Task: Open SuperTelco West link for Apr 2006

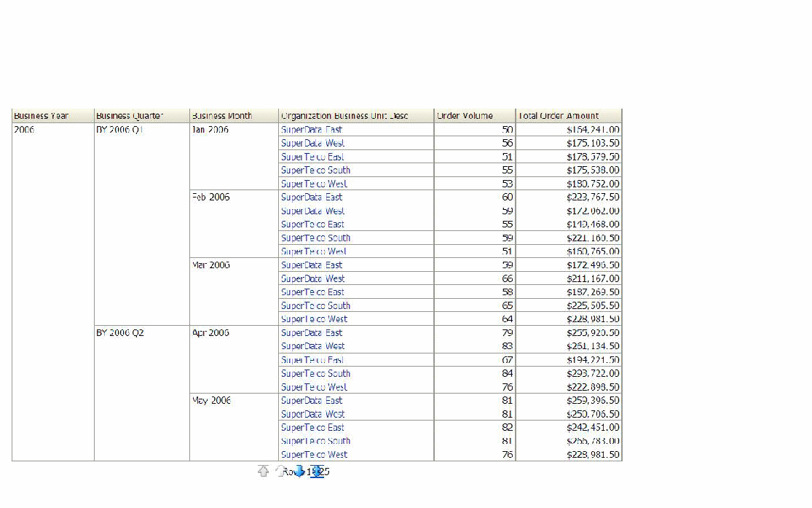Action: click(314, 387)
